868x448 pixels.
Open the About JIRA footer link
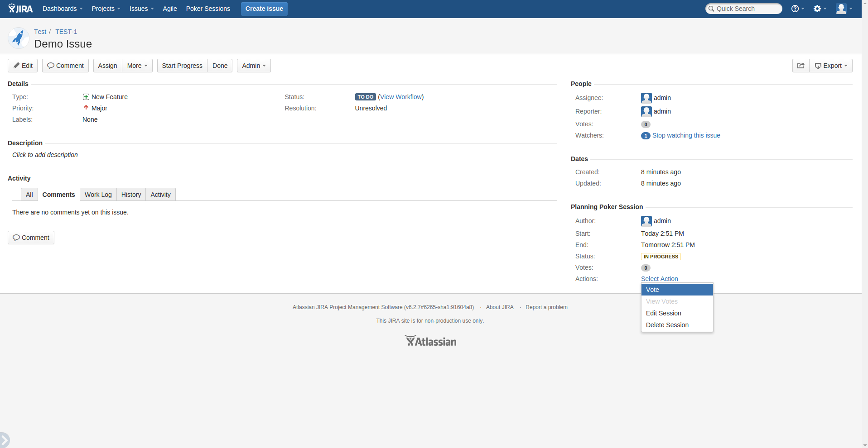point(500,307)
